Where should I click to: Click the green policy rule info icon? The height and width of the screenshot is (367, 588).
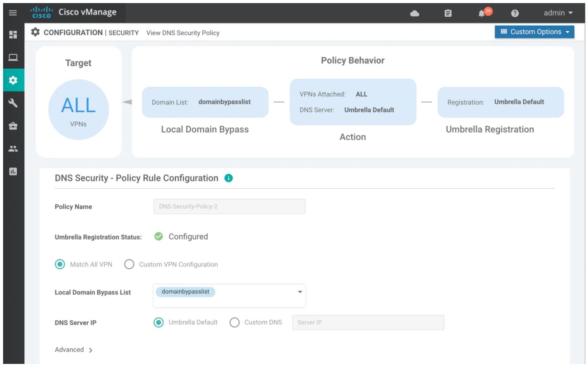[x=229, y=178]
